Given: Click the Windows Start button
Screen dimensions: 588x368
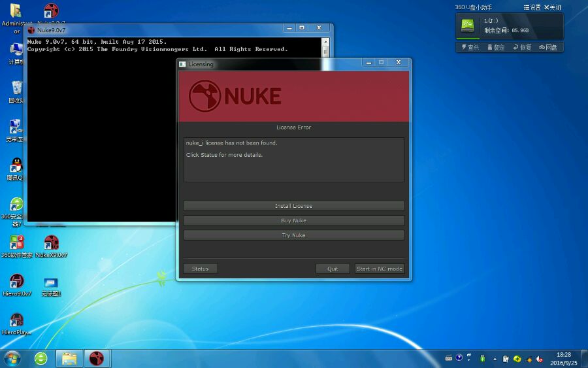Looking at the screenshot, I should [x=12, y=358].
